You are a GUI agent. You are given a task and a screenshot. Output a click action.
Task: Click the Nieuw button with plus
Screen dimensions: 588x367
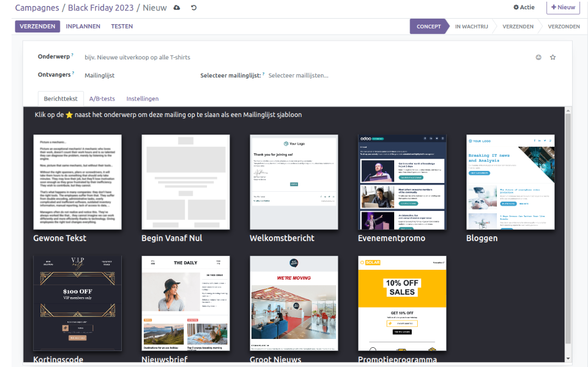pyautogui.click(x=563, y=7)
